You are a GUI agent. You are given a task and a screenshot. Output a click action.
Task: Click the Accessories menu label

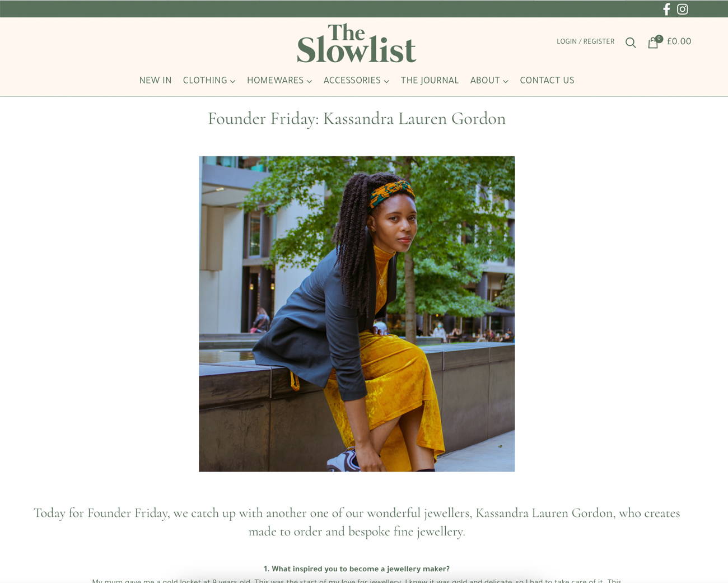pos(352,80)
